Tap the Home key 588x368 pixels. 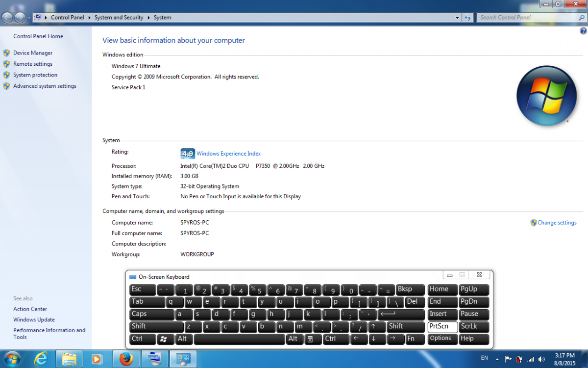[442, 289]
